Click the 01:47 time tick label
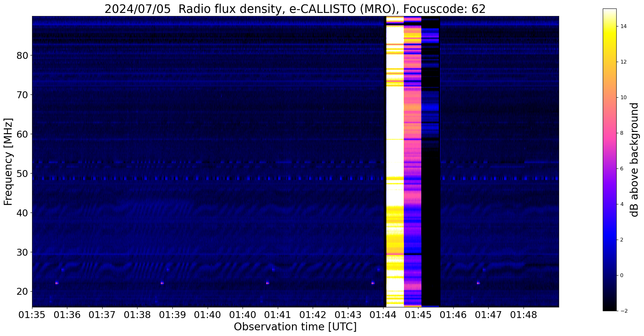 coord(488,315)
